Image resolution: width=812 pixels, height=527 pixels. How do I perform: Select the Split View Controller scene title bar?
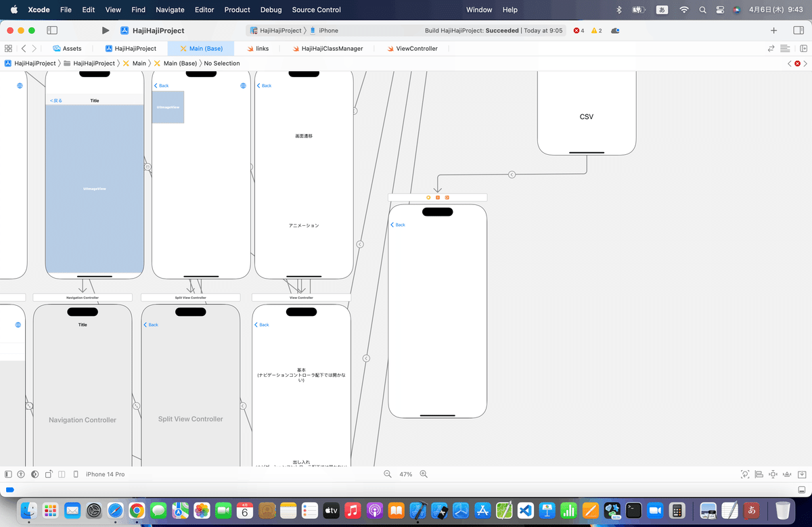[x=190, y=298]
